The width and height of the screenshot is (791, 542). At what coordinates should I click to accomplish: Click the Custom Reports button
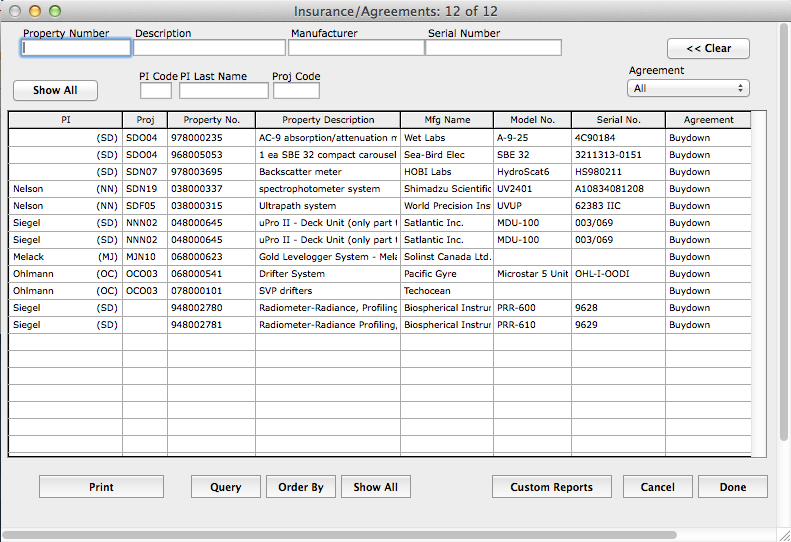(551, 487)
